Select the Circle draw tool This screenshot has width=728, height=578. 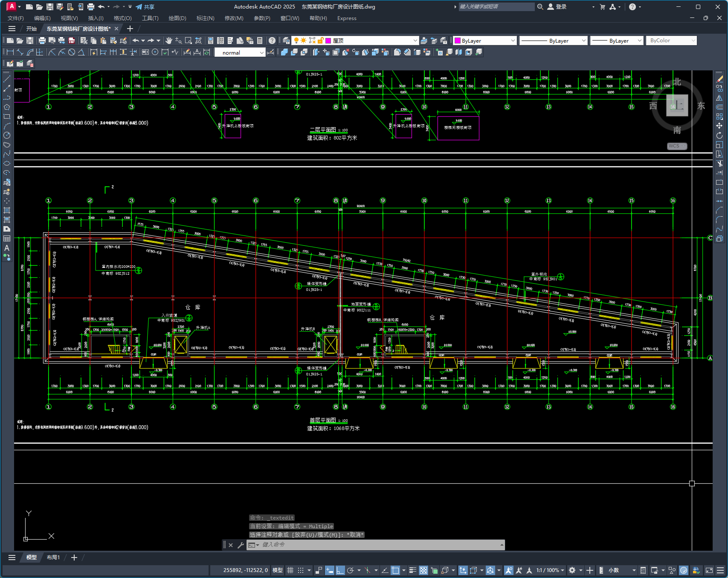pyautogui.click(x=7, y=135)
